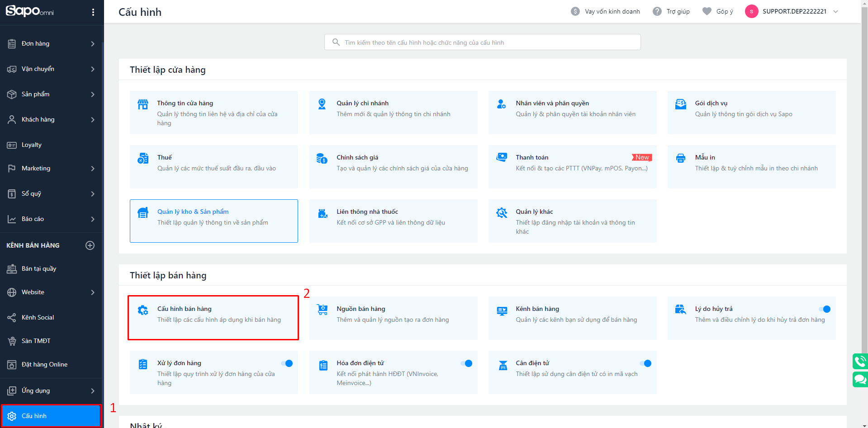Open Ứng dụng in the sidebar
Screen dimensions: 868x428
pyautogui.click(x=51, y=390)
